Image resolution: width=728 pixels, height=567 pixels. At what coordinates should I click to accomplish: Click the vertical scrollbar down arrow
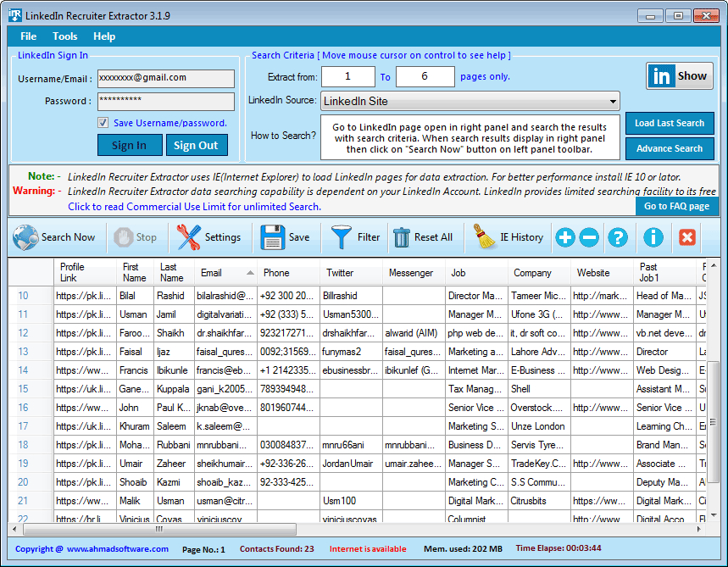[714, 515]
